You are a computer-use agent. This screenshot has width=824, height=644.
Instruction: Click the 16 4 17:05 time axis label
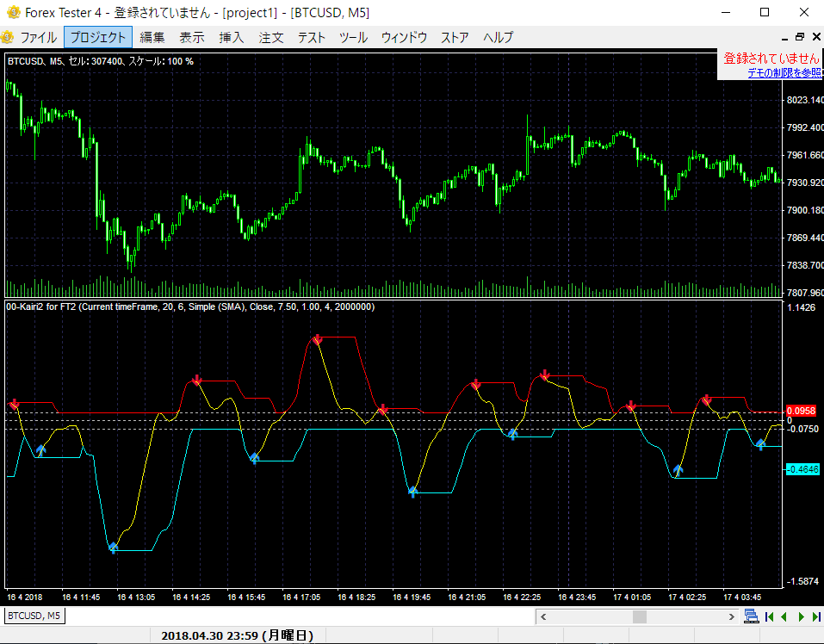click(301, 598)
